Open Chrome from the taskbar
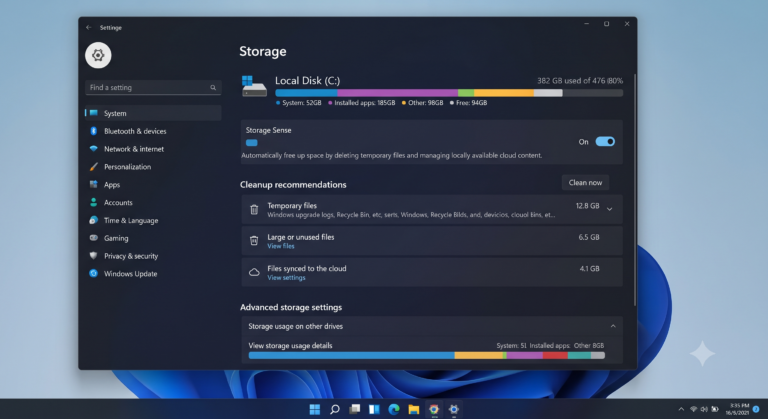Image resolution: width=768 pixels, height=419 pixels. tap(434, 409)
